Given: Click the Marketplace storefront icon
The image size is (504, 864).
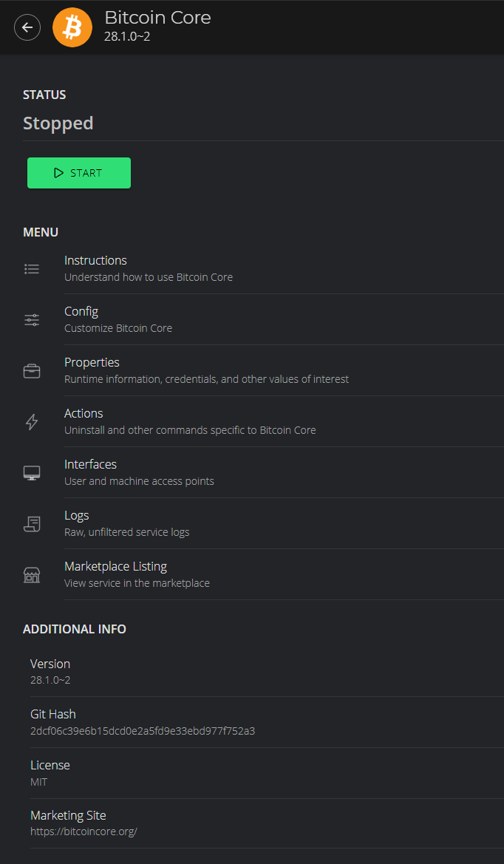Looking at the screenshot, I should click(x=32, y=575).
